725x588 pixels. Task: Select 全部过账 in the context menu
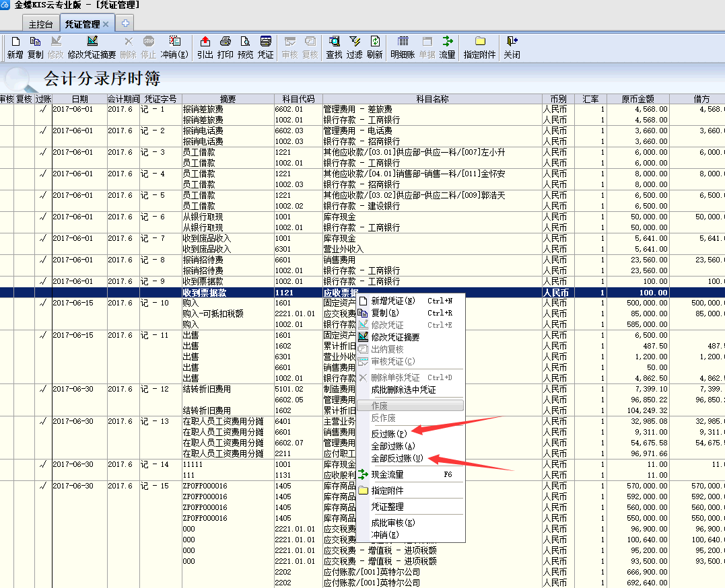[393, 446]
